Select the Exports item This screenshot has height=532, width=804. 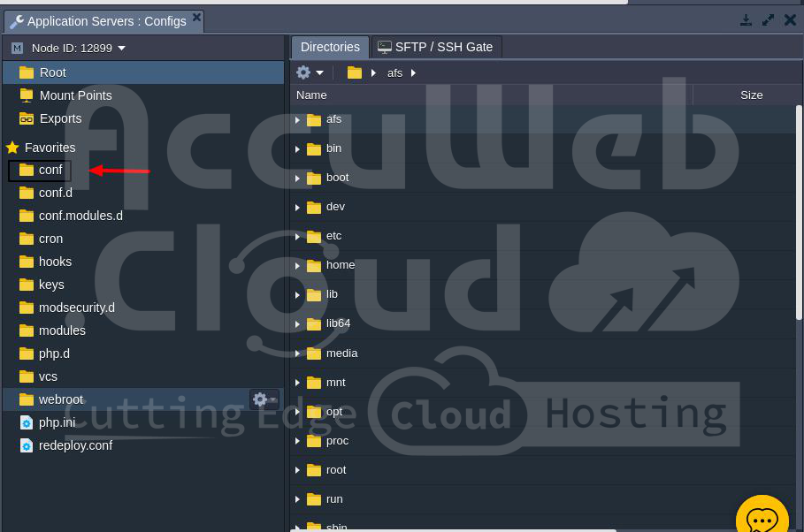[60, 118]
